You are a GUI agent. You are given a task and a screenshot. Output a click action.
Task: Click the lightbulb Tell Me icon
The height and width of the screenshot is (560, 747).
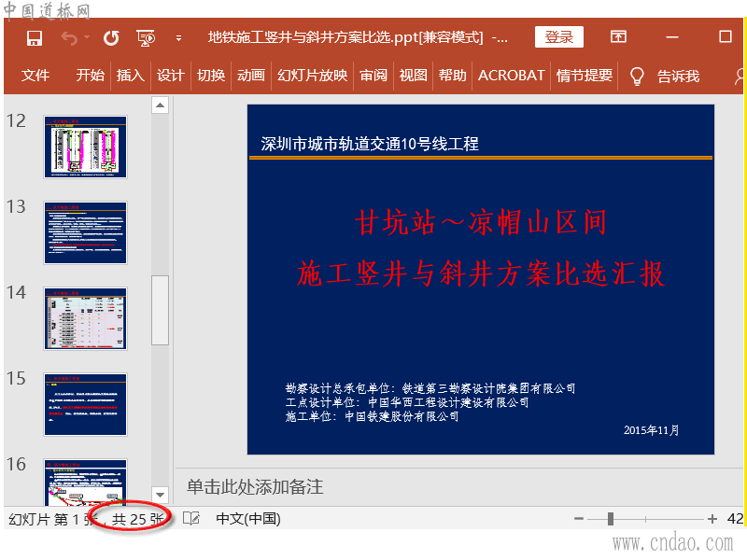[x=637, y=77]
